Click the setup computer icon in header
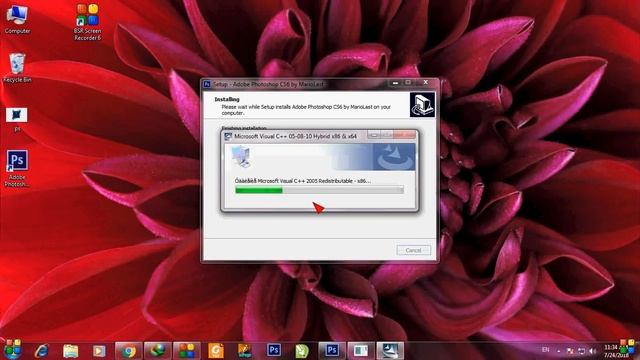Image resolution: width=640 pixels, height=360 pixels. click(422, 104)
